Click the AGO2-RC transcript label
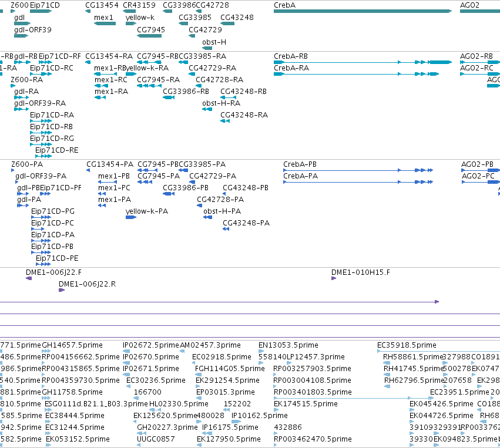 [x=476, y=68]
